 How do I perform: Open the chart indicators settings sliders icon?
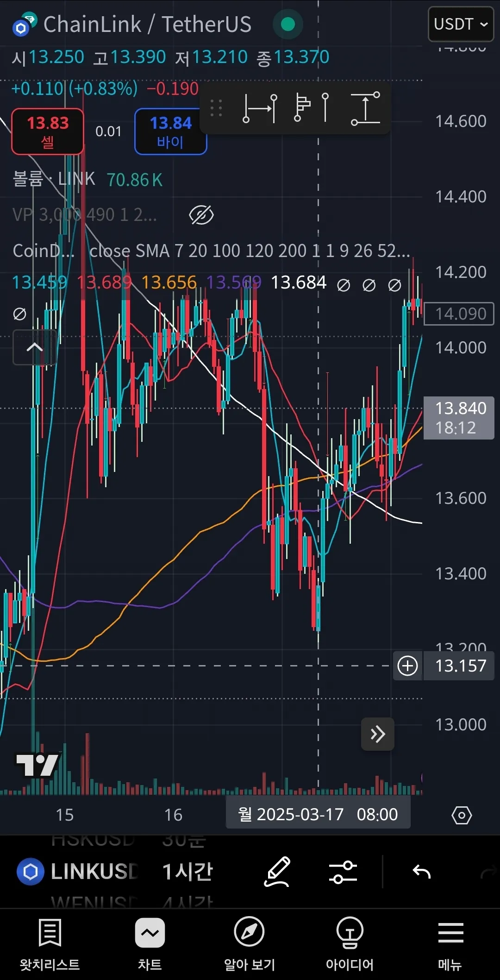point(343,872)
